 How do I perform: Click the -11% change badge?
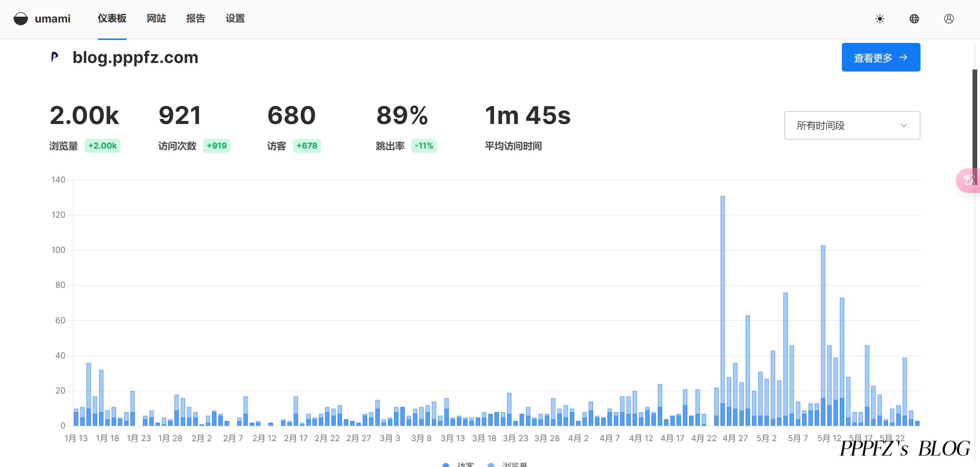click(x=424, y=146)
